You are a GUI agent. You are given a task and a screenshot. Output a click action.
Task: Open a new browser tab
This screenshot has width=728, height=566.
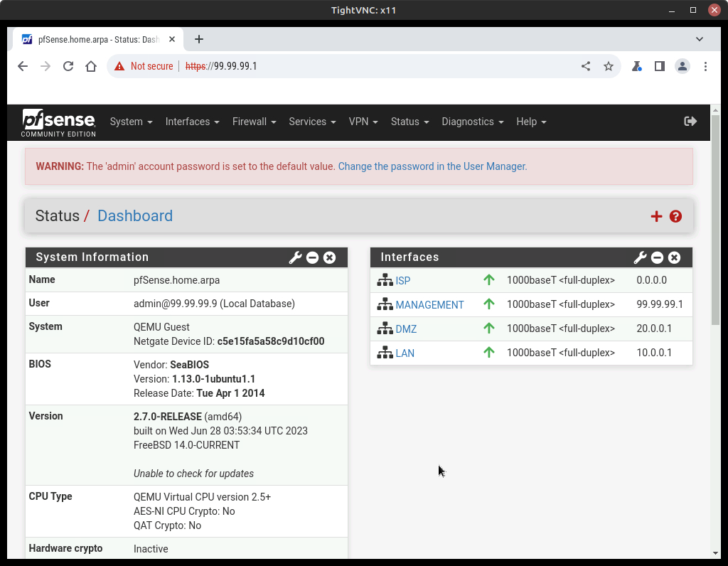(199, 39)
